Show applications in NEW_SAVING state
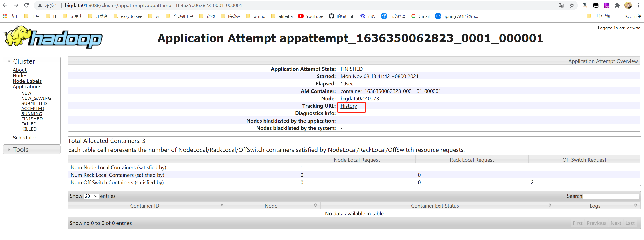644x240 pixels. [36, 99]
